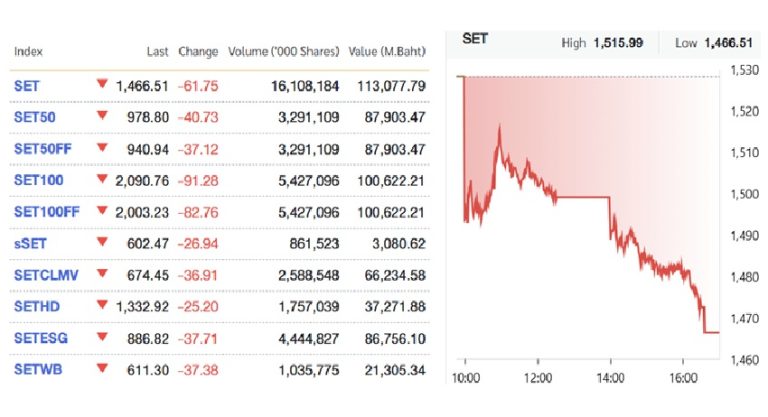
Task: Open the SET index link
Action: pyautogui.click(x=26, y=86)
